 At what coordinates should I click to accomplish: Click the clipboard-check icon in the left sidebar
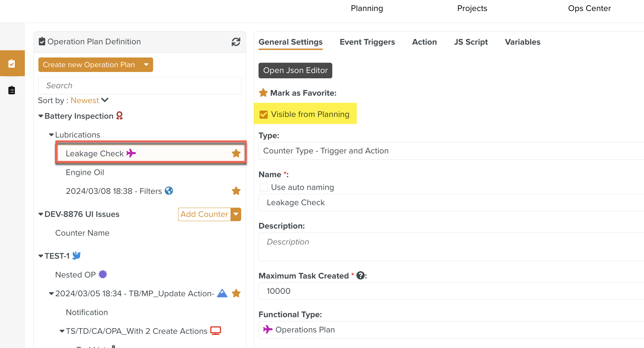coord(12,63)
